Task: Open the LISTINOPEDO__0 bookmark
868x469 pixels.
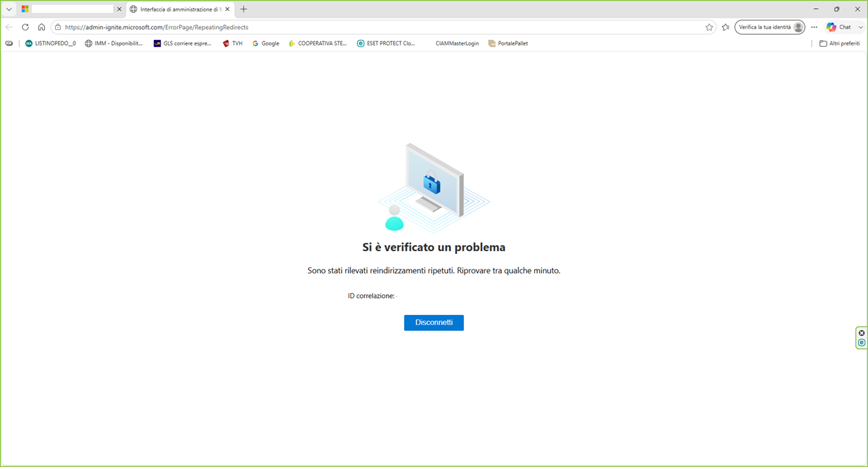Action: click(x=50, y=43)
